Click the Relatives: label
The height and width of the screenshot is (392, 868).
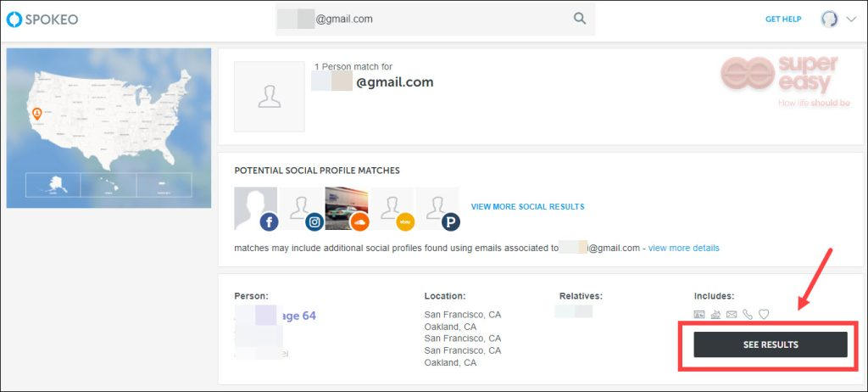click(x=581, y=296)
